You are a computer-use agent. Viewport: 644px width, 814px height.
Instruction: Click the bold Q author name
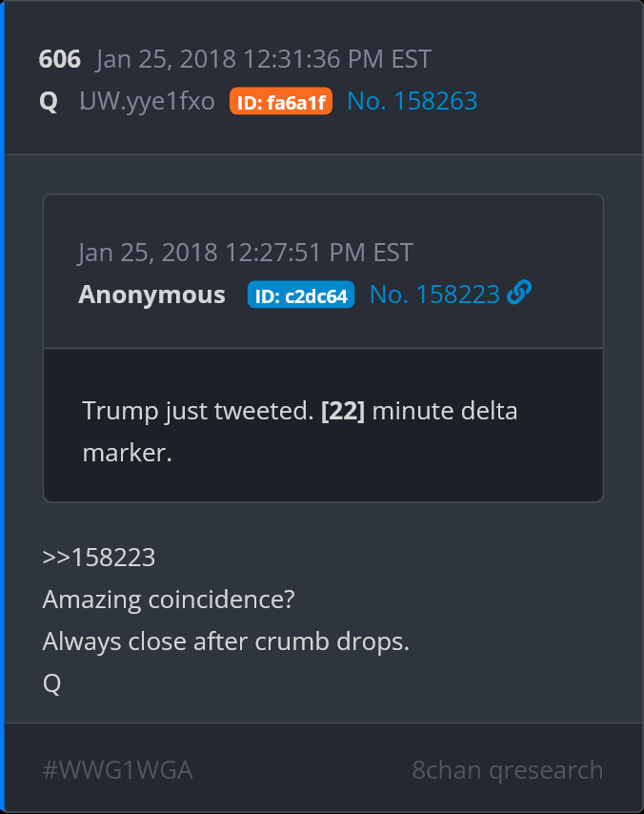coord(49,102)
